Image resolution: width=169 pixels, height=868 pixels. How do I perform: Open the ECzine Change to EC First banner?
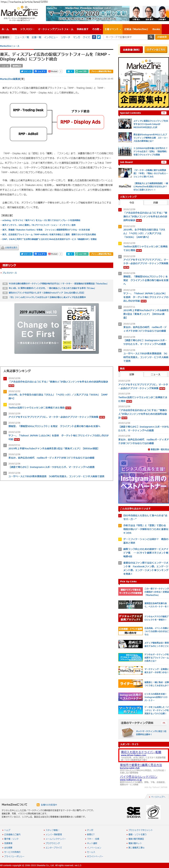[57, 328]
